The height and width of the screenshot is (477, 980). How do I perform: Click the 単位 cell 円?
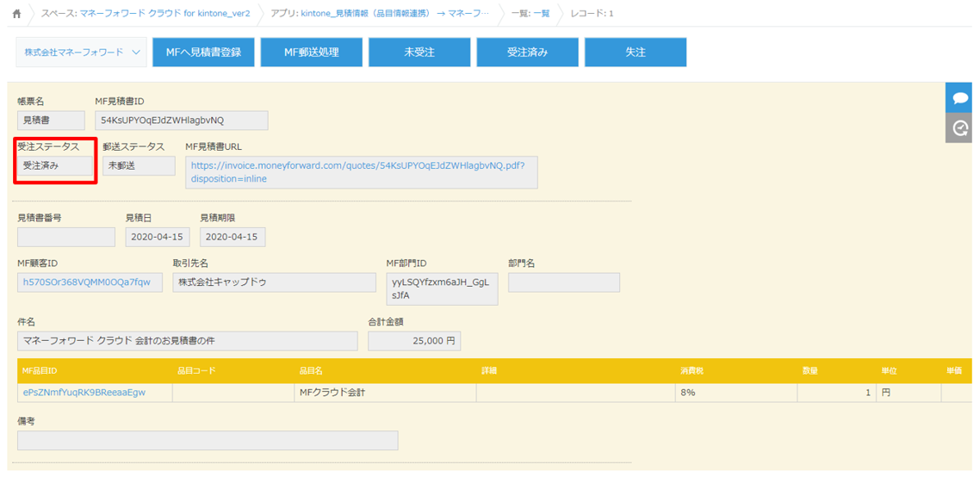tap(909, 392)
